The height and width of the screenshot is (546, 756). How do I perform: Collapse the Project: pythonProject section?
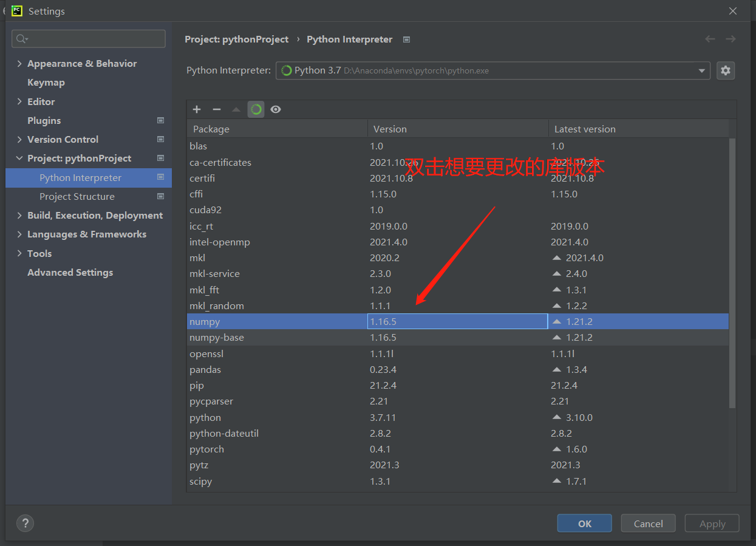pos(19,159)
